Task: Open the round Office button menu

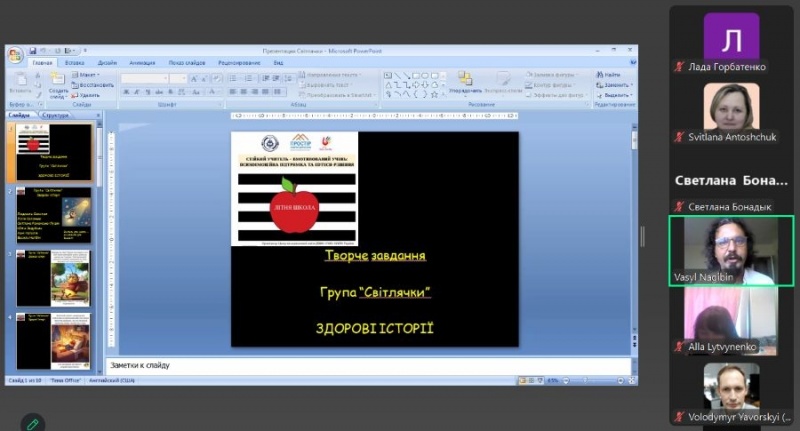Action: click(15, 55)
